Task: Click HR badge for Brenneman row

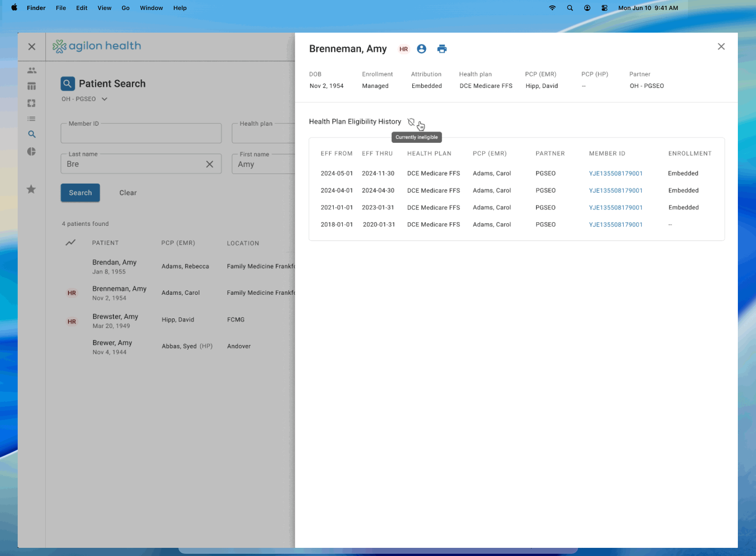Action: (x=72, y=293)
